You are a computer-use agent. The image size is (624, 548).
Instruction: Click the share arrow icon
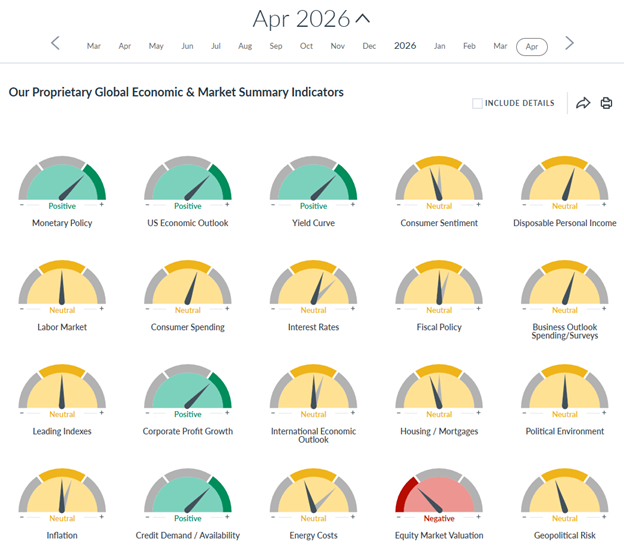(583, 103)
